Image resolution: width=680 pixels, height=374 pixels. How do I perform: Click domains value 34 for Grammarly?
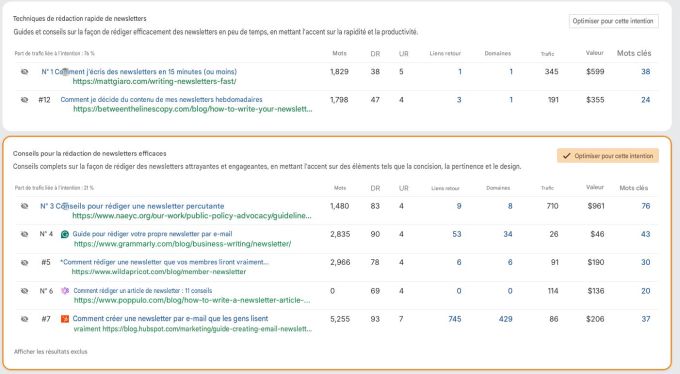click(508, 234)
